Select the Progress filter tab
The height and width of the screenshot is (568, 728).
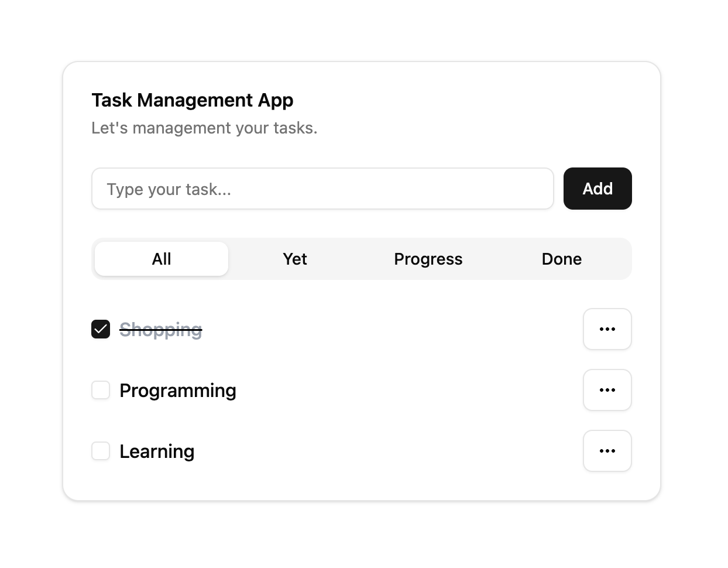428,259
